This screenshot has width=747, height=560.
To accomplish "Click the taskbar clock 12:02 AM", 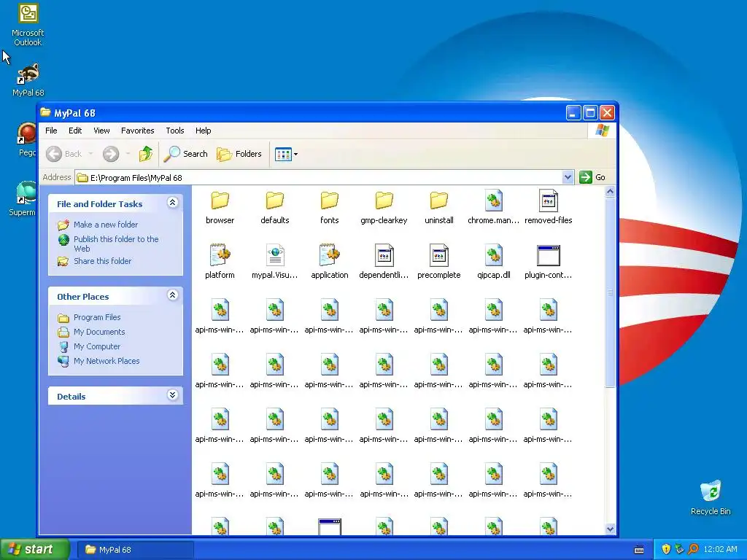I will [720, 550].
